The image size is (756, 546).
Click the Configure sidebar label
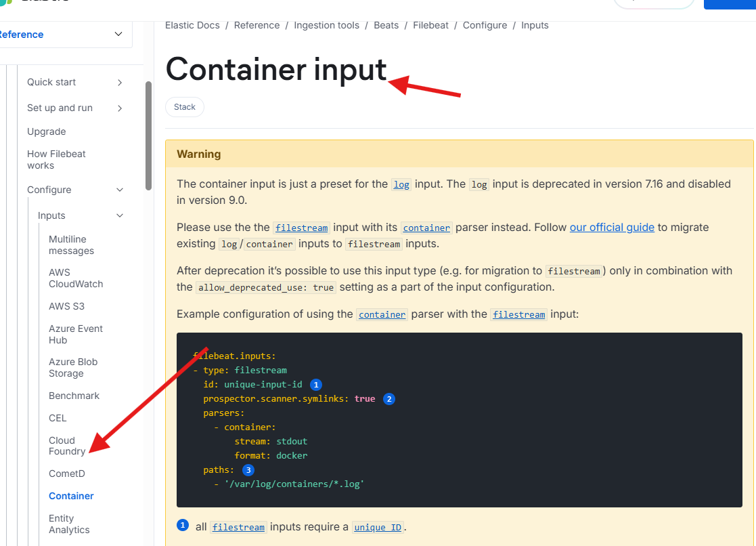click(49, 190)
